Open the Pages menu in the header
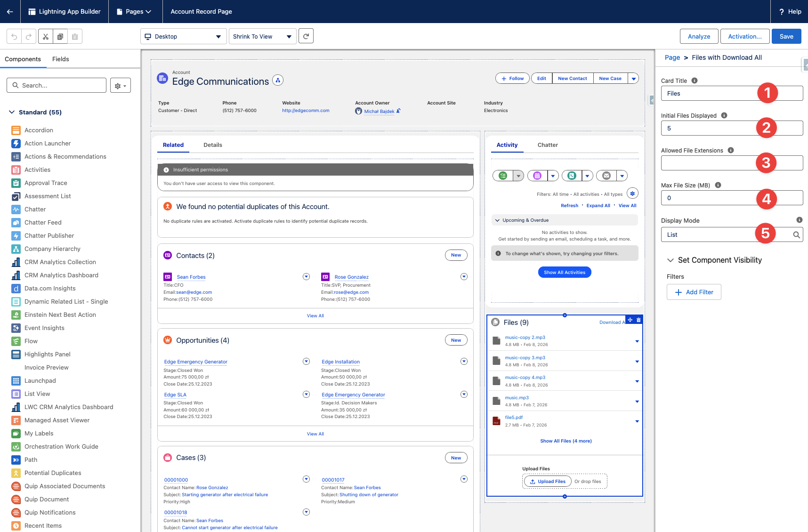 (135, 11)
